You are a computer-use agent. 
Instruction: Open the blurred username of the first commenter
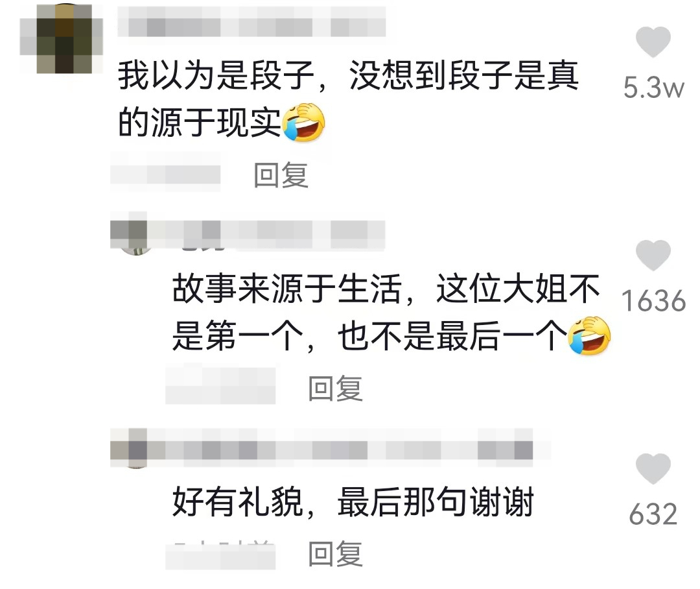251,21
